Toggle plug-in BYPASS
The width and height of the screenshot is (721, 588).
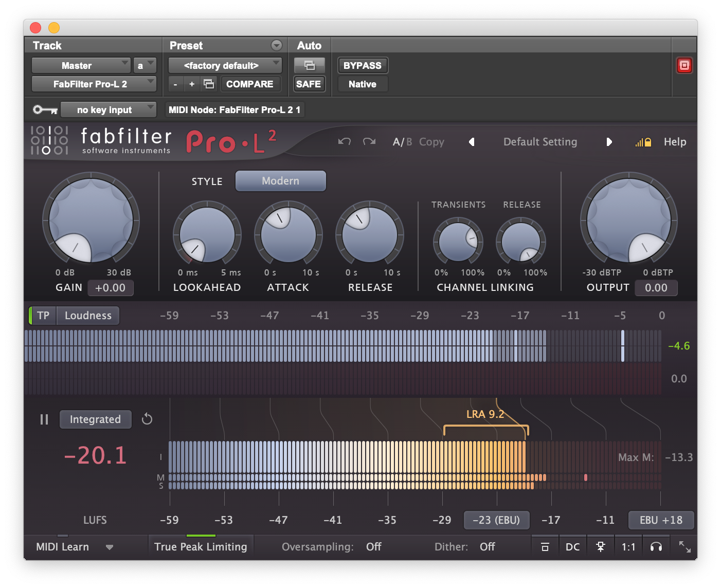coord(362,65)
